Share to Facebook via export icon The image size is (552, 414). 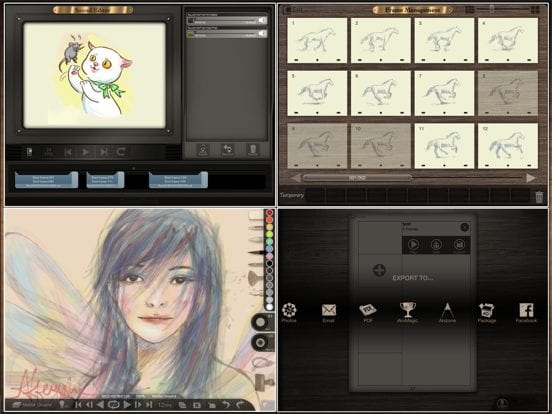(x=526, y=313)
